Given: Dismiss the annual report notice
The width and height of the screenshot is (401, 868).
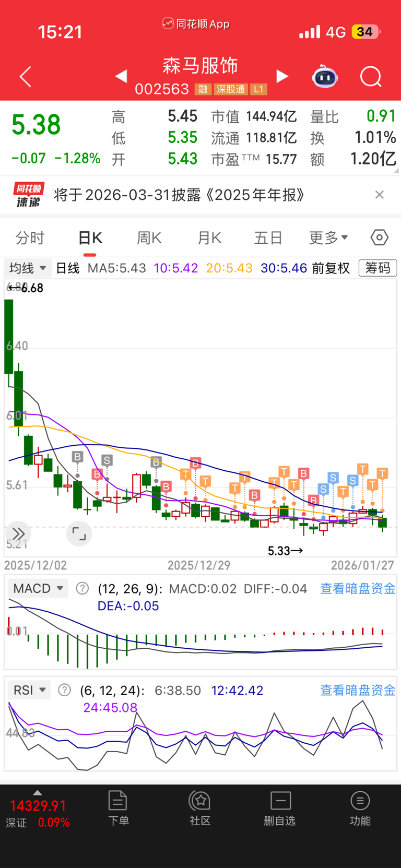Looking at the screenshot, I should click(380, 195).
